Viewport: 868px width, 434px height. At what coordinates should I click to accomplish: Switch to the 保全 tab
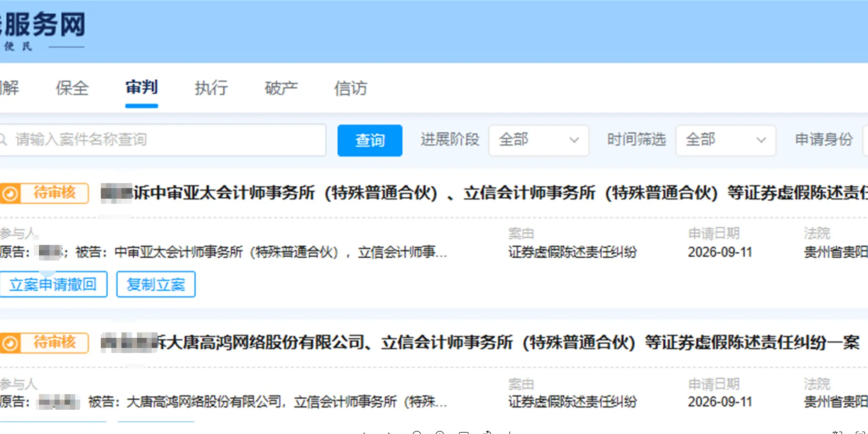[x=72, y=88]
